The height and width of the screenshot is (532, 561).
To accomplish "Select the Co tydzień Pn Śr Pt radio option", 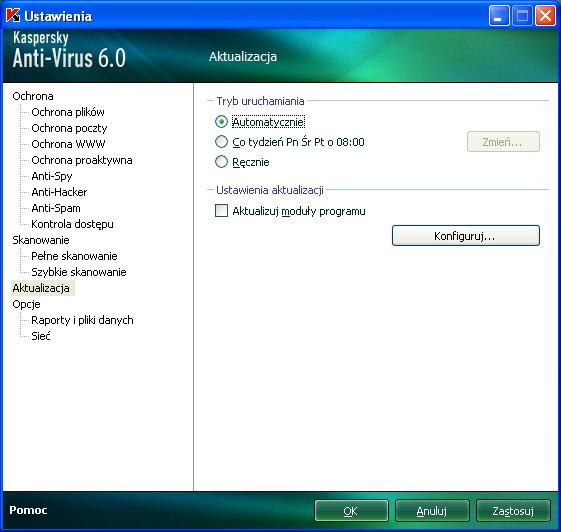I will click(x=221, y=142).
